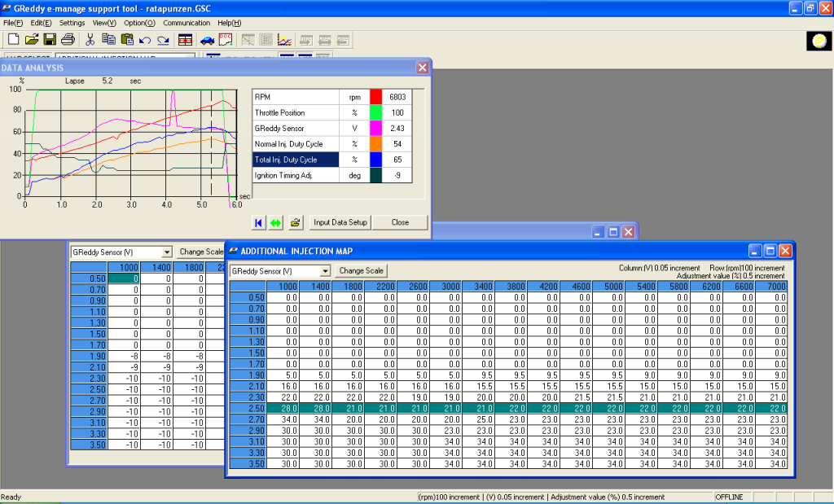
Task: Click the Ready text in the status bar
Action: tap(11, 497)
